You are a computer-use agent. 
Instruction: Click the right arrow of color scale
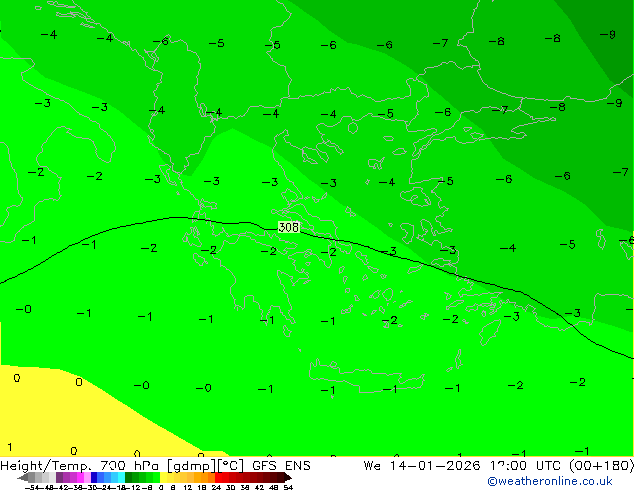click(288, 478)
